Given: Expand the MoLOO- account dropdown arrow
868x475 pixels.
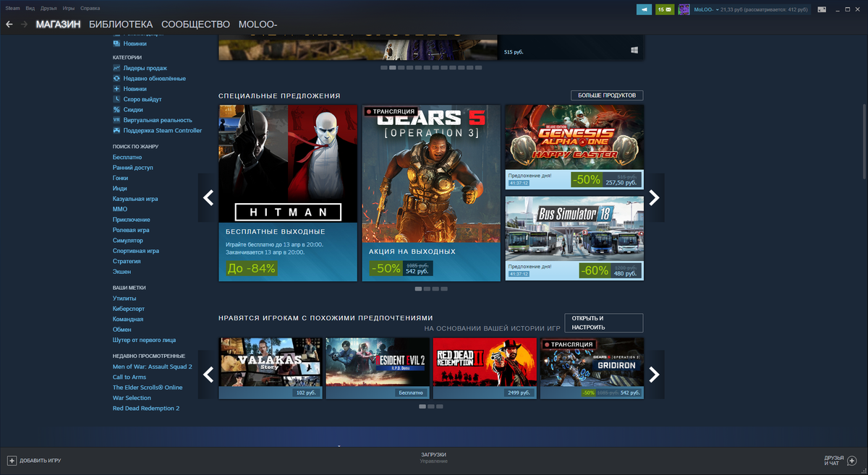Looking at the screenshot, I should click(718, 9).
